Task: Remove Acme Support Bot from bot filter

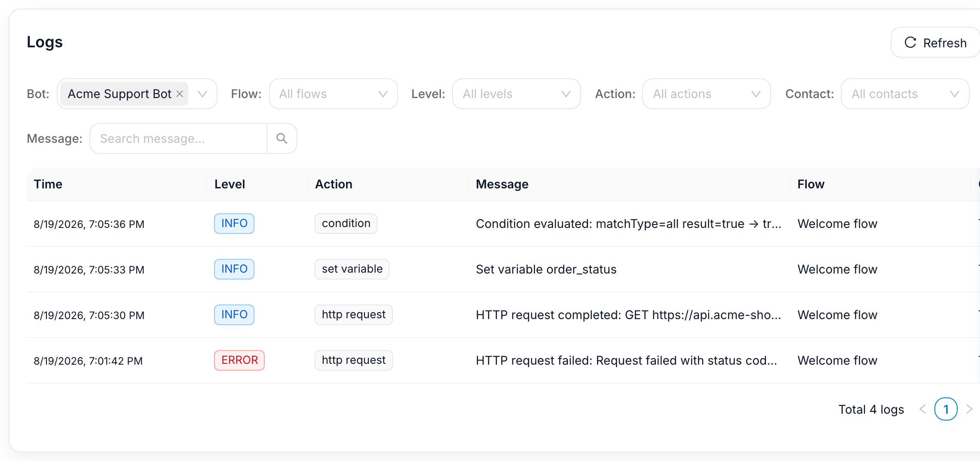Action: coord(180,94)
